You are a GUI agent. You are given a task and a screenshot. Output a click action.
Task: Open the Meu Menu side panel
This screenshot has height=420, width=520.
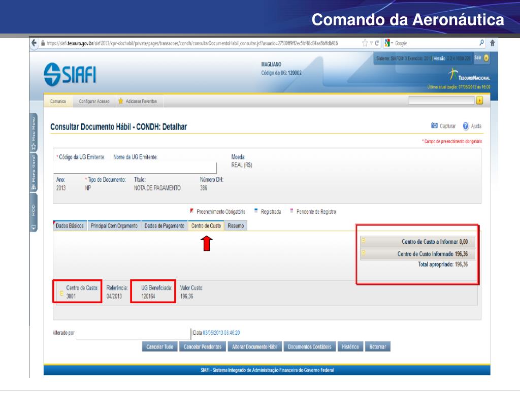coord(34,132)
